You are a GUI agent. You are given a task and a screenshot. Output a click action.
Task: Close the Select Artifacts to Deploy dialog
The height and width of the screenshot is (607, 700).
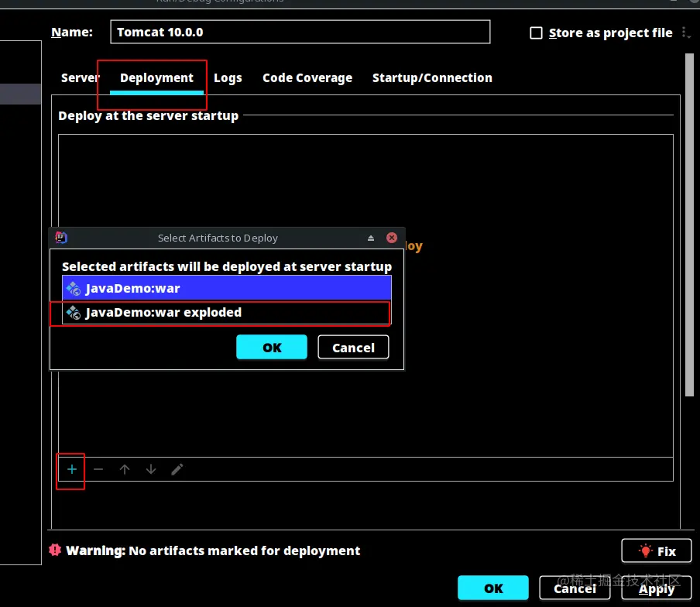pyautogui.click(x=392, y=238)
